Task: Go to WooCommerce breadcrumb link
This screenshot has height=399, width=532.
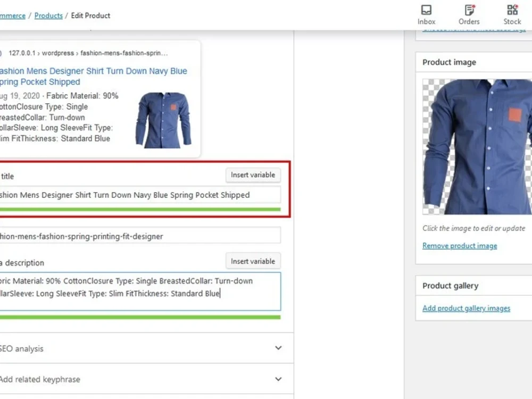Action: (13, 15)
